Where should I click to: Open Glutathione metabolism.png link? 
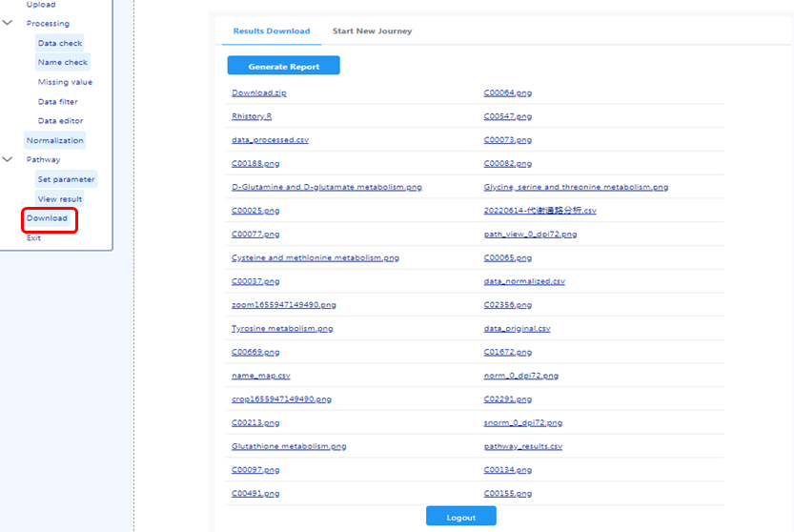point(289,446)
